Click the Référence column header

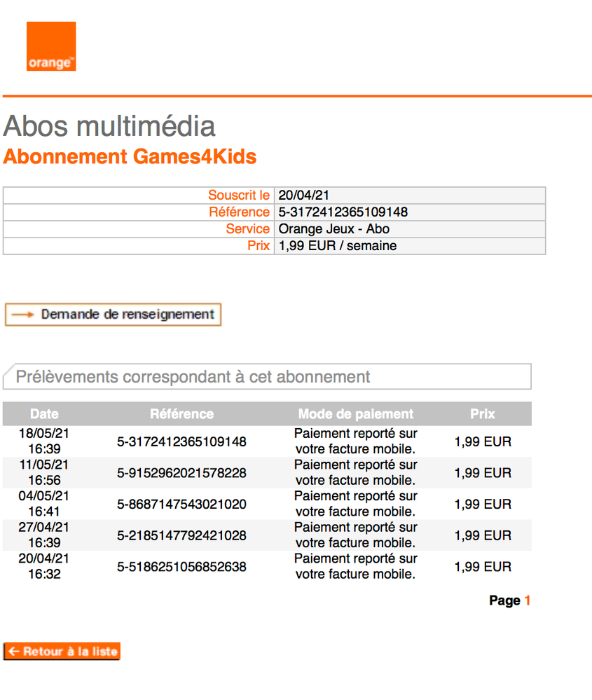181,414
